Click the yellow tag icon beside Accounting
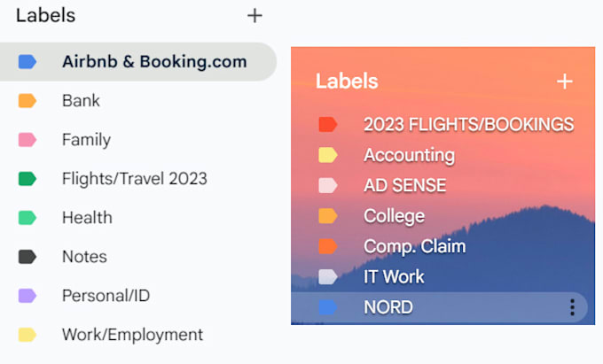This screenshot has height=364, width=603. [x=328, y=156]
